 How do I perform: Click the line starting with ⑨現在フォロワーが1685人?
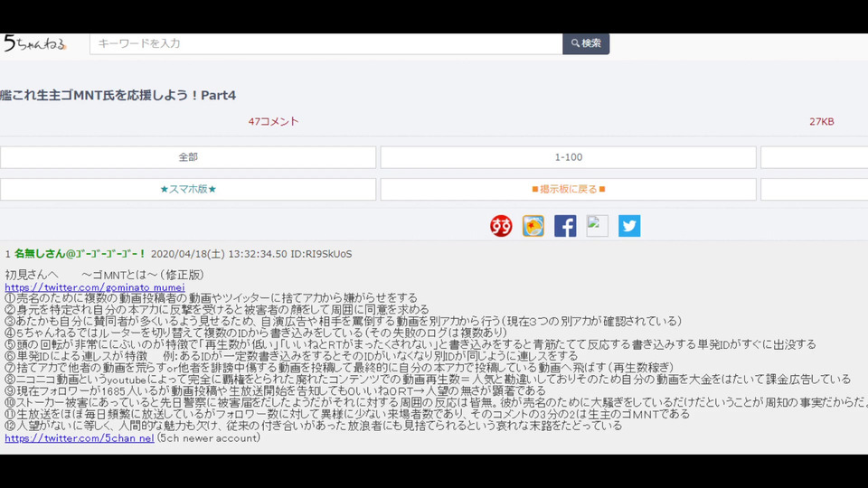[x=275, y=390]
